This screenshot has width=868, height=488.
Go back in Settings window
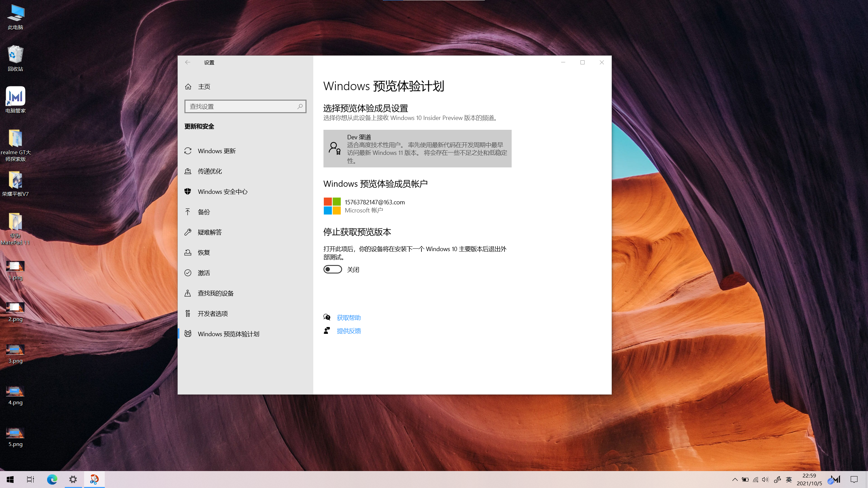188,62
